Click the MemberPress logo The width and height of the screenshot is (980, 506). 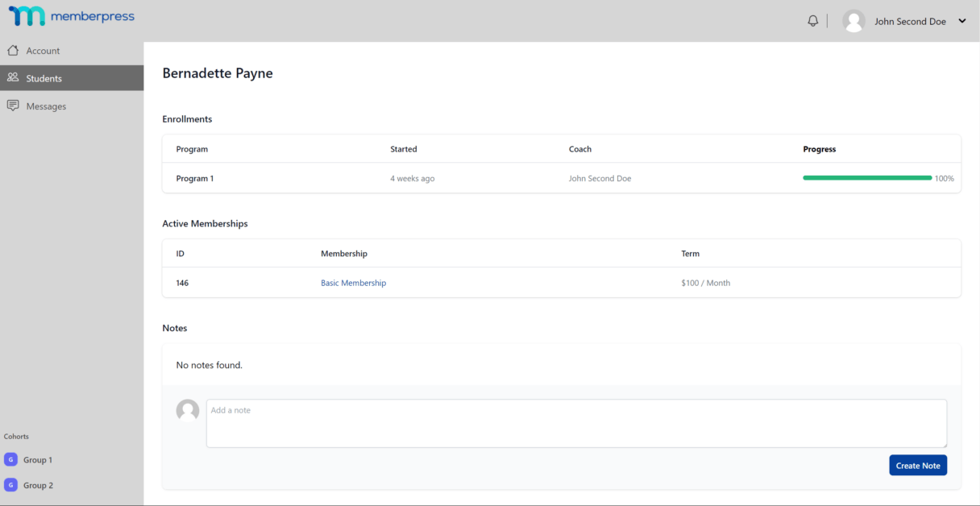click(x=72, y=16)
